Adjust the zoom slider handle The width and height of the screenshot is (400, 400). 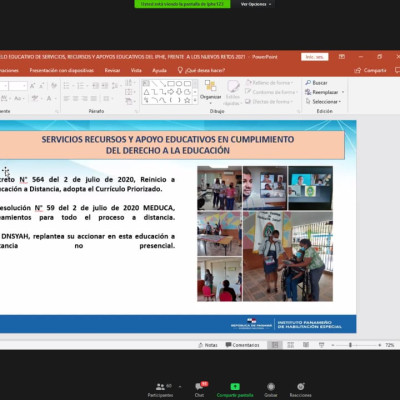click(x=350, y=345)
